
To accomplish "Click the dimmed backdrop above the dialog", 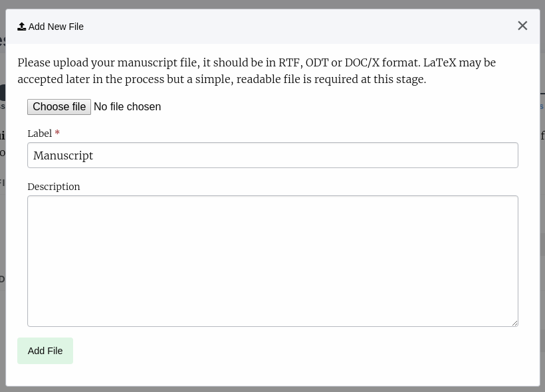I will pos(272,4).
